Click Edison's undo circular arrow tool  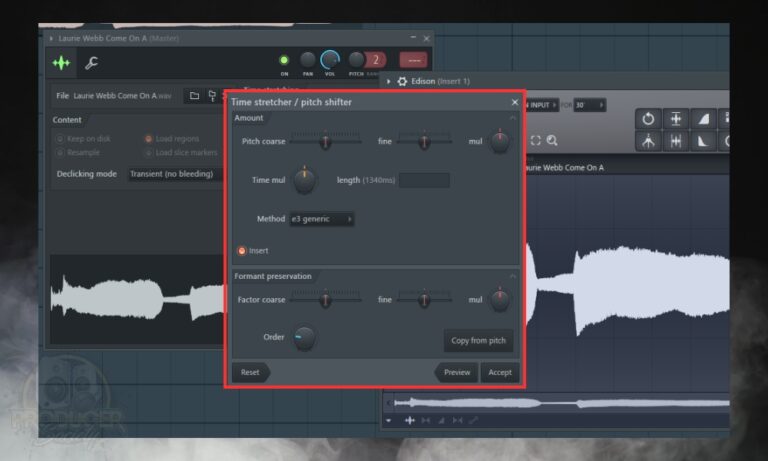tap(648, 119)
